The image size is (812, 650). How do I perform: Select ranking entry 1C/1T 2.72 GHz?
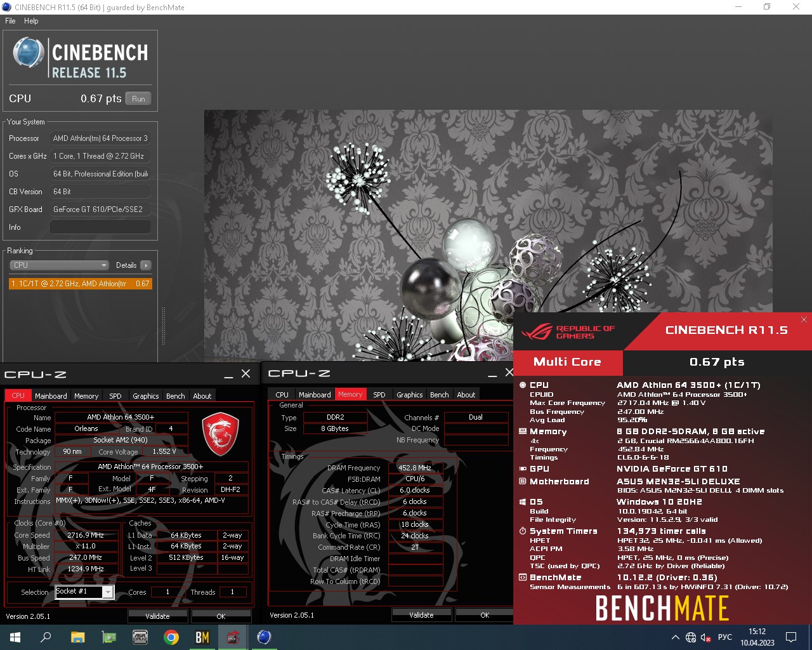pyautogui.click(x=80, y=284)
